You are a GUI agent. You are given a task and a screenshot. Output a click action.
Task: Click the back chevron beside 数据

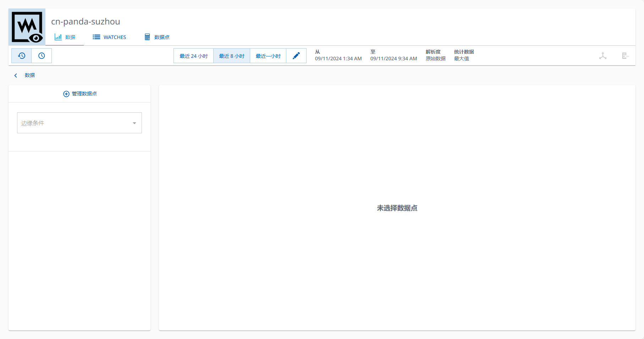coord(16,75)
